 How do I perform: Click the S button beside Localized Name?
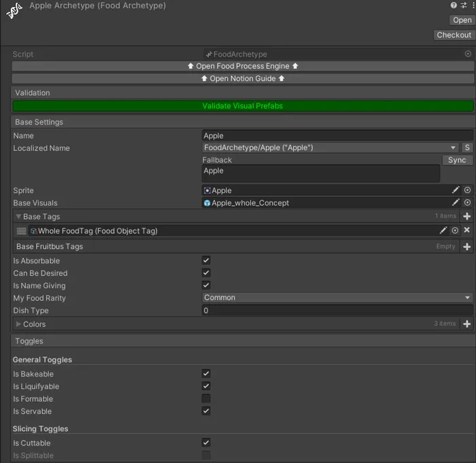[x=467, y=148]
